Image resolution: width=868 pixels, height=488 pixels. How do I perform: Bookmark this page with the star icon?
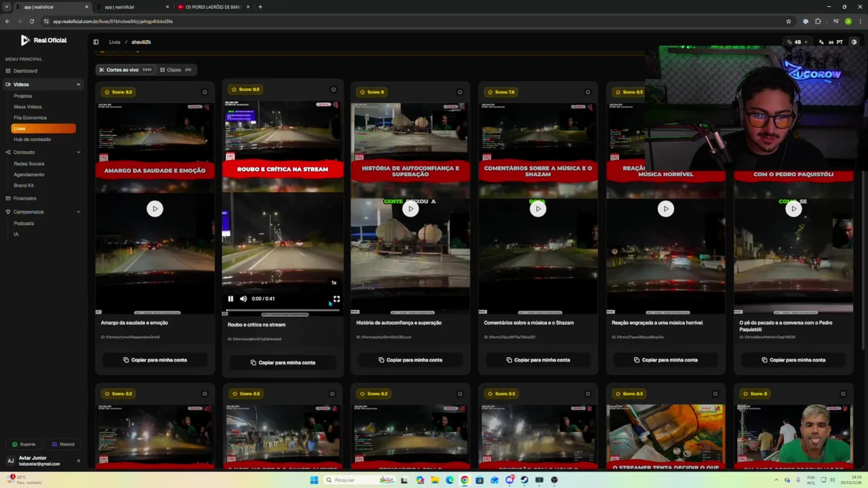(788, 21)
